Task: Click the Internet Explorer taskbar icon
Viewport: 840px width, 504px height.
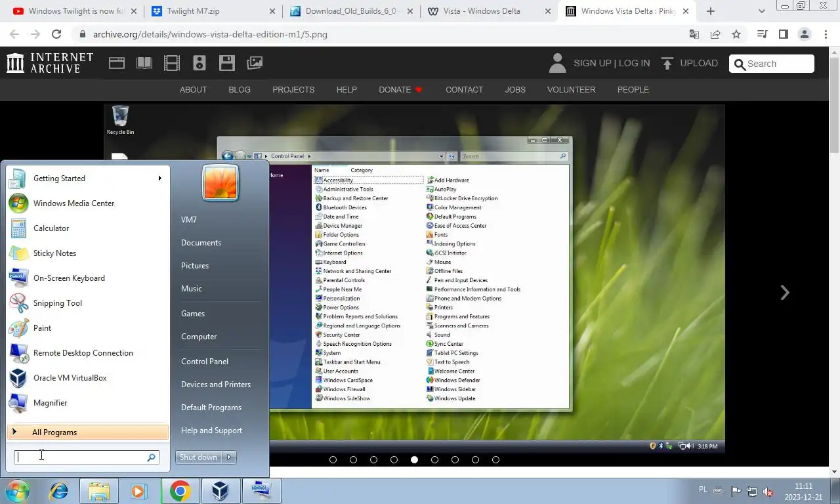Action: pos(59,491)
